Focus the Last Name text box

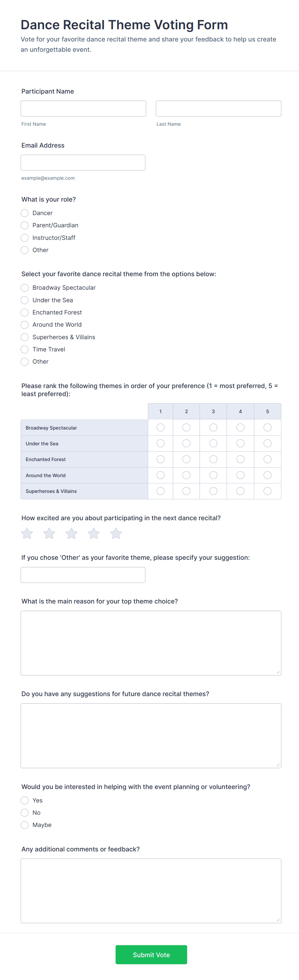[218, 108]
